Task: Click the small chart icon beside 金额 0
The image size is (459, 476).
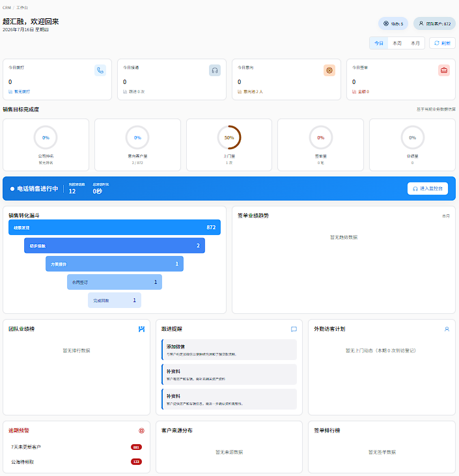Action: (354, 92)
